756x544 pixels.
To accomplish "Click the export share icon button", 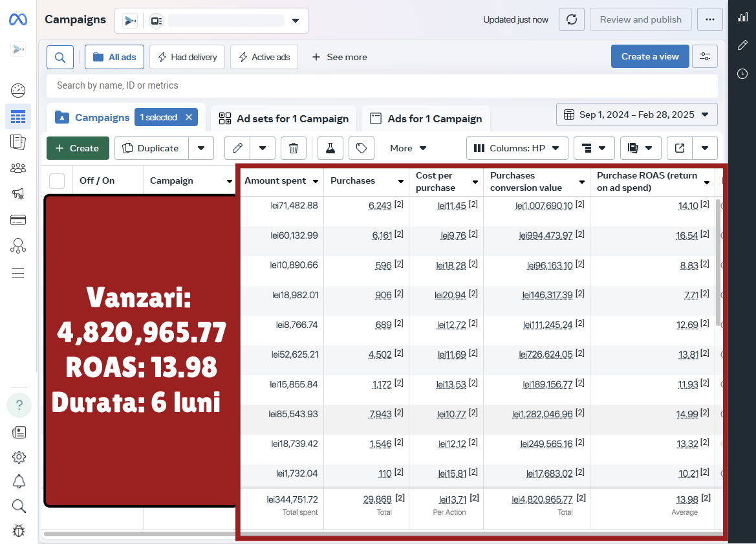I will tap(679, 148).
